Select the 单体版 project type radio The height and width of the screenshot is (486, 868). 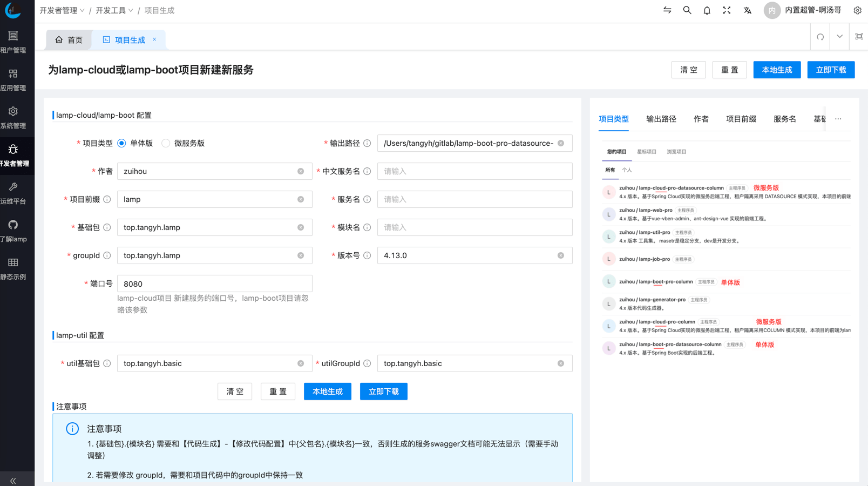click(122, 143)
